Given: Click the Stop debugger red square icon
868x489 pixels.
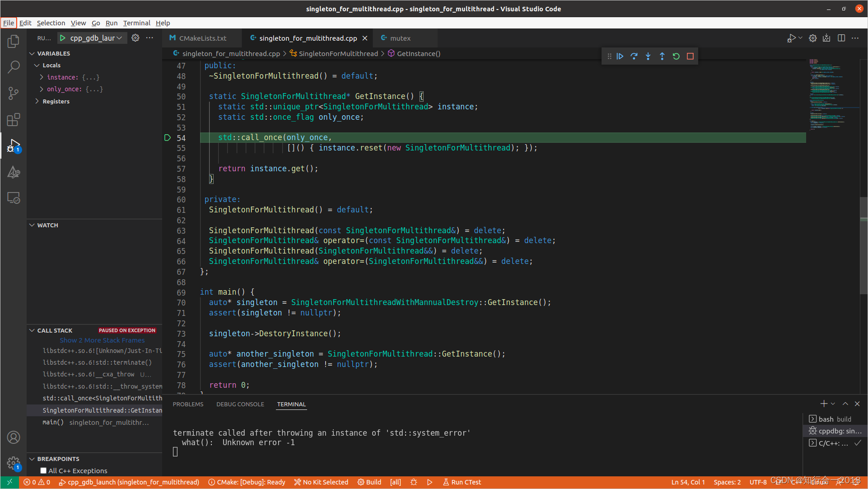Looking at the screenshot, I should pyautogui.click(x=690, y=56).
